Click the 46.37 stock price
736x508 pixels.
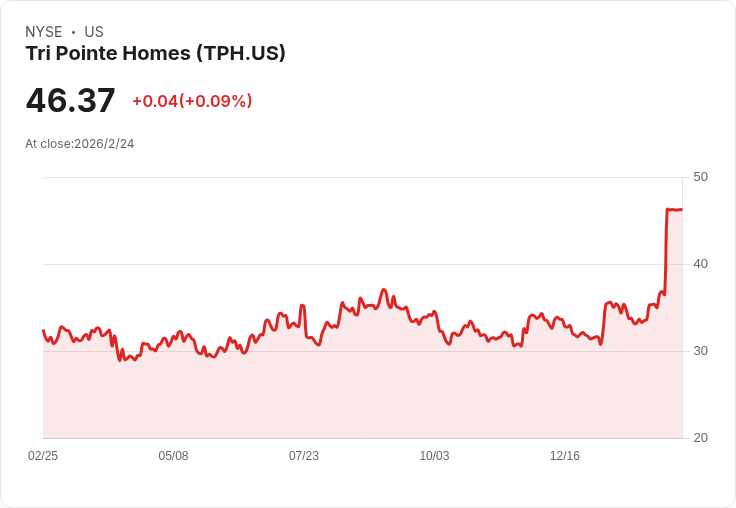click(x=70, y=100)
